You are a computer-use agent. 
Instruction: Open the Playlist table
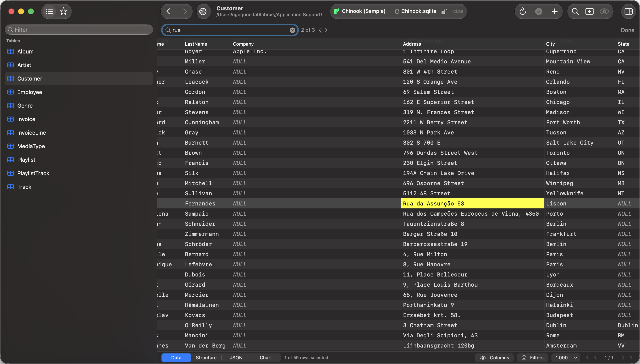tap(79, 160)
